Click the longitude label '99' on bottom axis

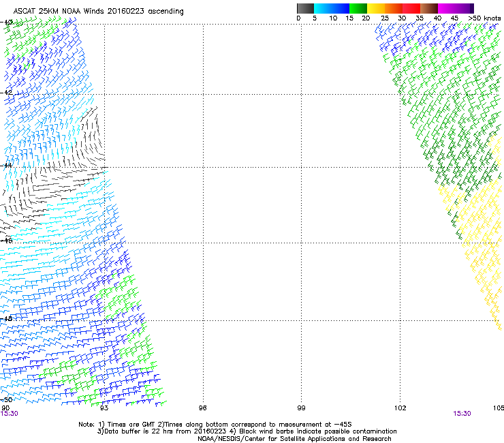pyautogui.click(x=301, y=408)
